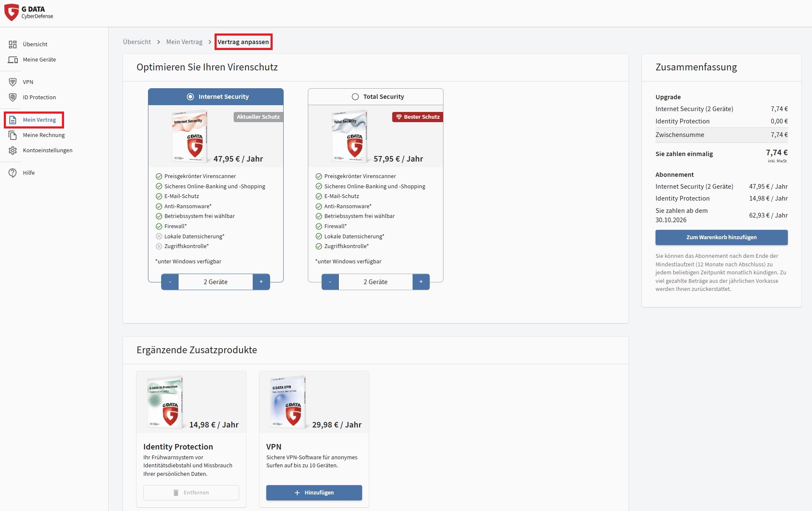
Task: Click the Total Security product box image
Action: [350, 136]
